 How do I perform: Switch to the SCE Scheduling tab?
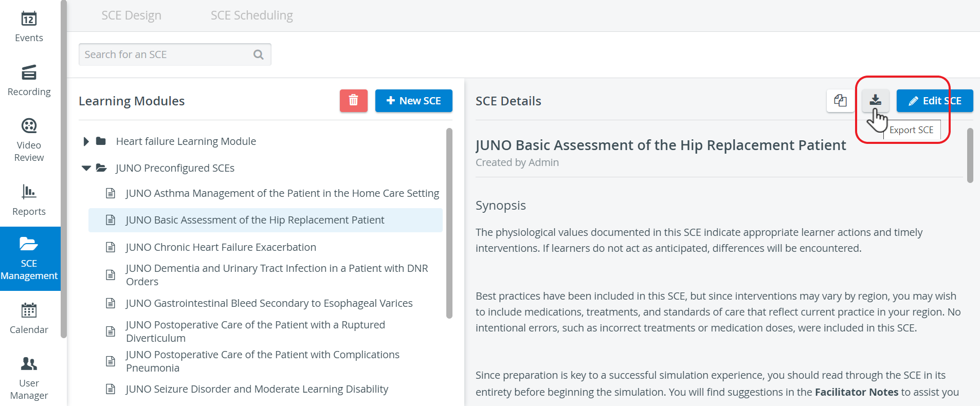[252, 15]
